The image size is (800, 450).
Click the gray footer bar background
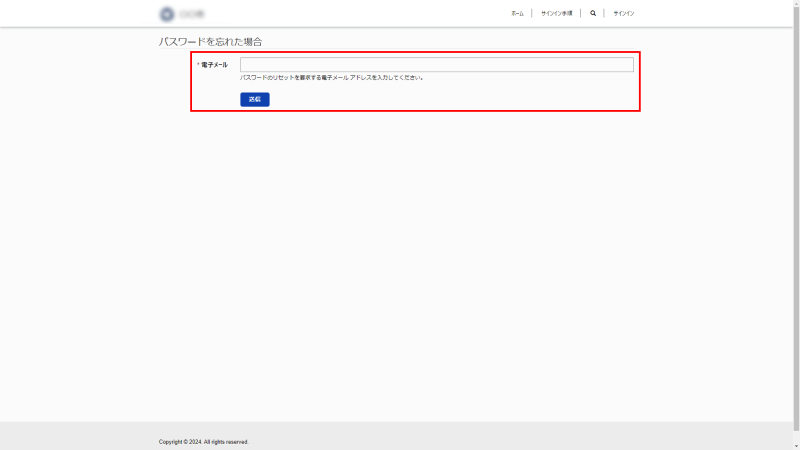[500, 436]
